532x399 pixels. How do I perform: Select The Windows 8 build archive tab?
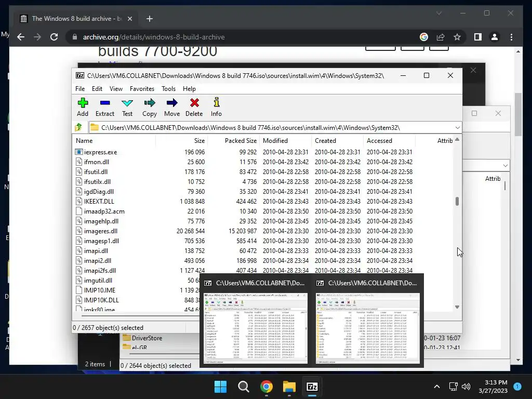tap(77, 19)
